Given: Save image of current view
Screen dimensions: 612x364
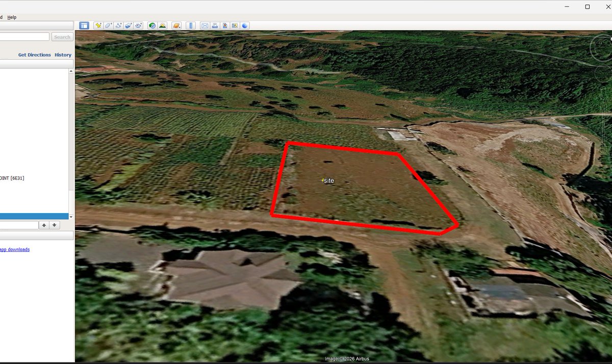Looking at the screenshot, I should point(224,25).
